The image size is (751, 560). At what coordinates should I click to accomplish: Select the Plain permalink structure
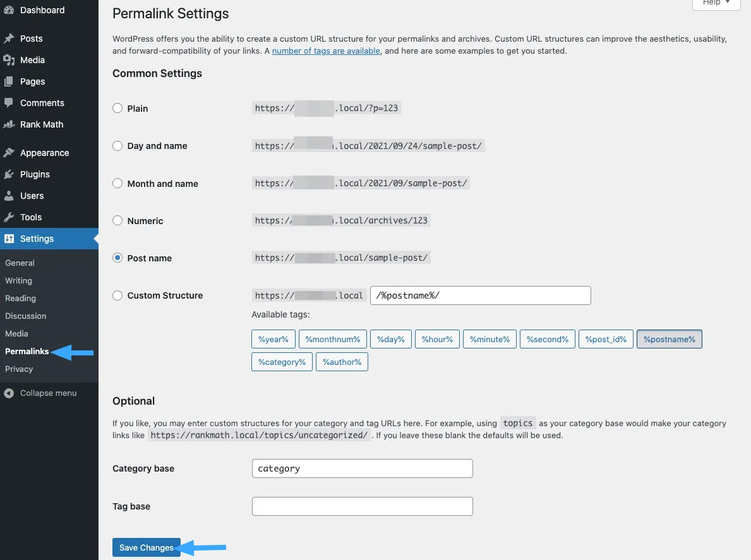[x=117, y=109]
